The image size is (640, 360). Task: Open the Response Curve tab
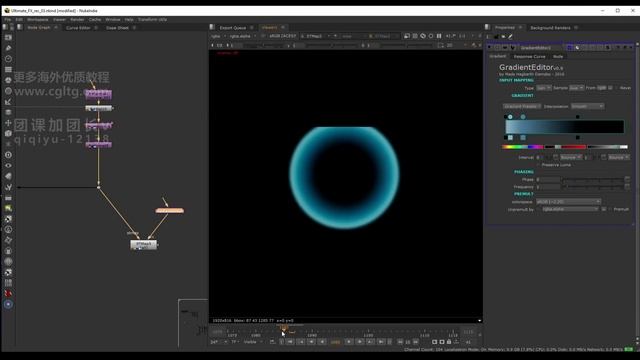coord(529,56)
